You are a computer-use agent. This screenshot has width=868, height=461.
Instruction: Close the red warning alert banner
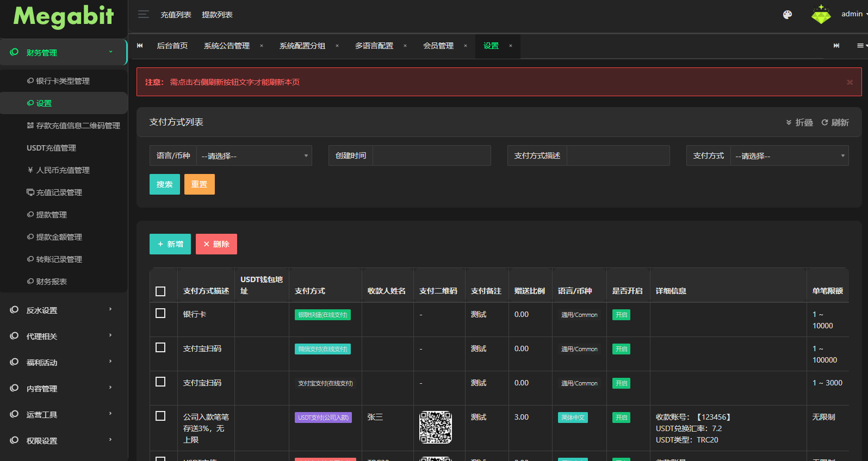pos(850,82)
